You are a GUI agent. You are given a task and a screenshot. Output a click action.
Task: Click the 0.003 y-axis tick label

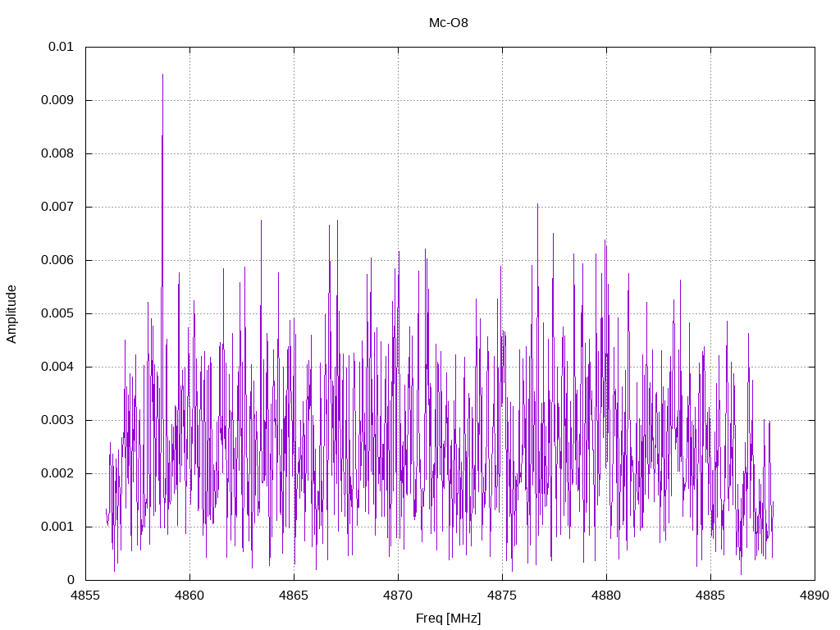coord(57,420)
